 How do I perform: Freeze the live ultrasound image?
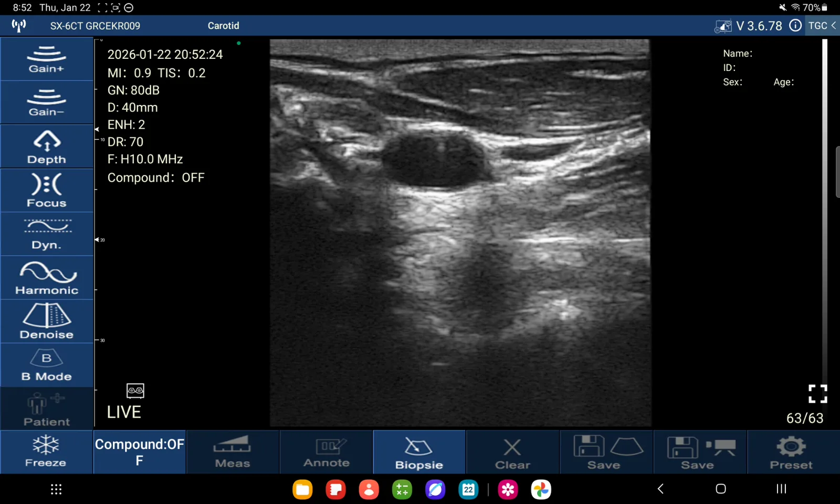pos(46,452)
